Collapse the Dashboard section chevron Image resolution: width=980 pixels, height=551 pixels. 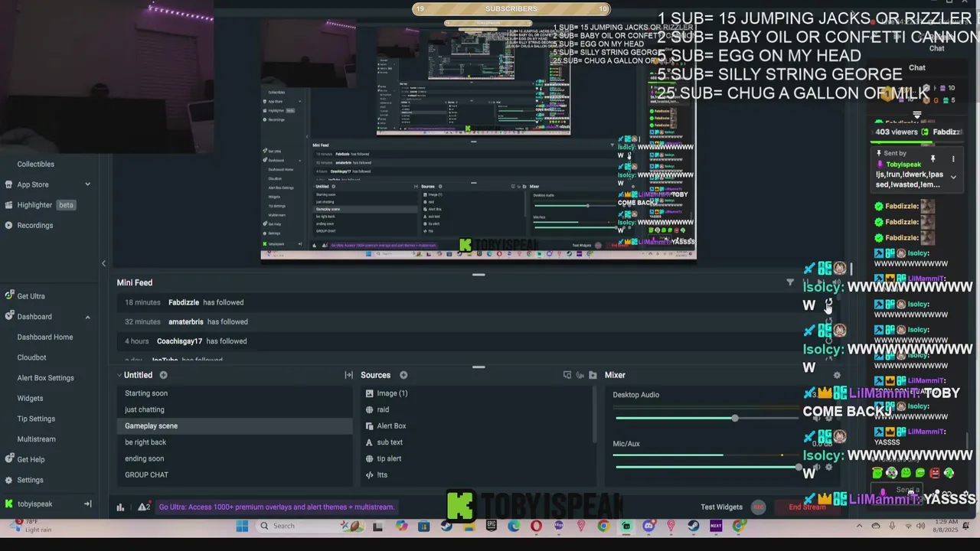click(x=87, y=317)
